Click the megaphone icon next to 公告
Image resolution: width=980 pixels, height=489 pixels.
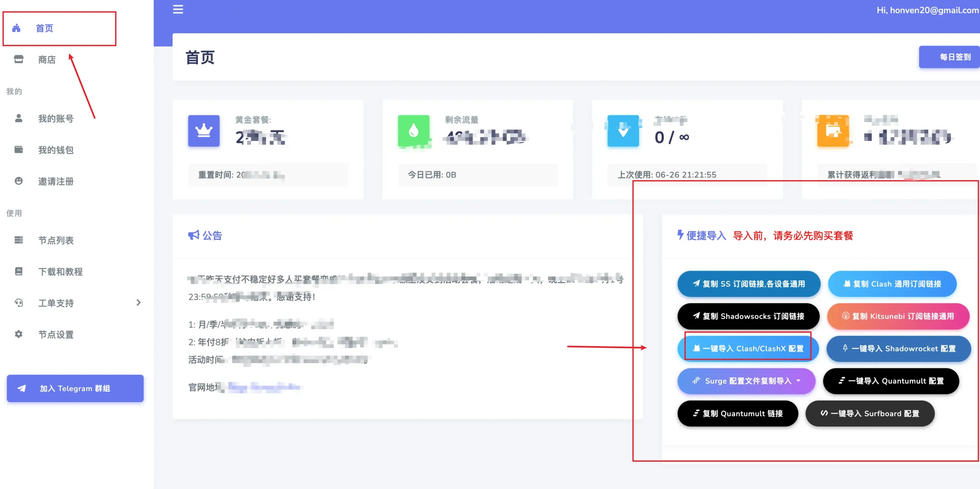click(194, 235)
